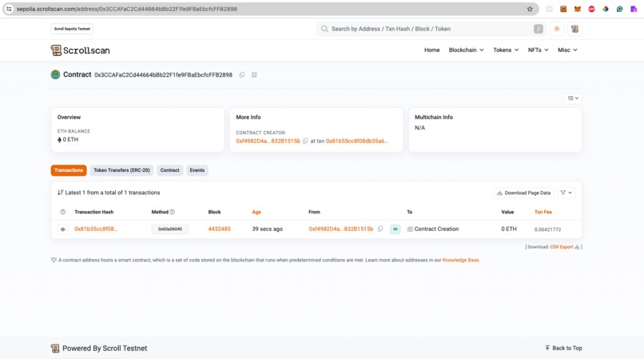
Task: Toggle the Age column format
Action: click(x=256, y=212)
